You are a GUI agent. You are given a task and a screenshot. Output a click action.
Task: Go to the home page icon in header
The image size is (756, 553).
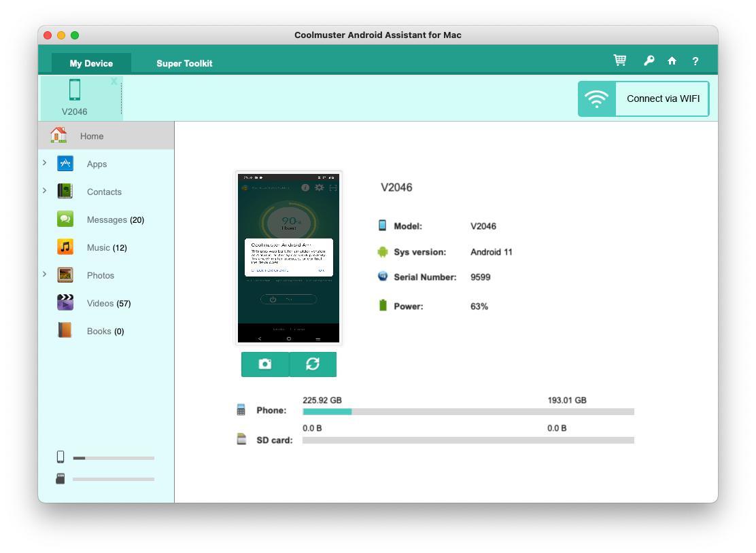tap(672, 60)
